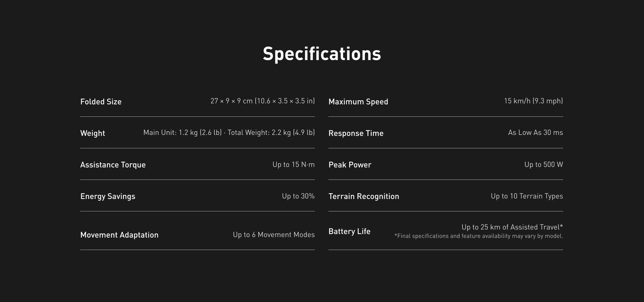Select the Response Time label
The width and height of the screenshot is (644, 302).
tap(356, 133)
